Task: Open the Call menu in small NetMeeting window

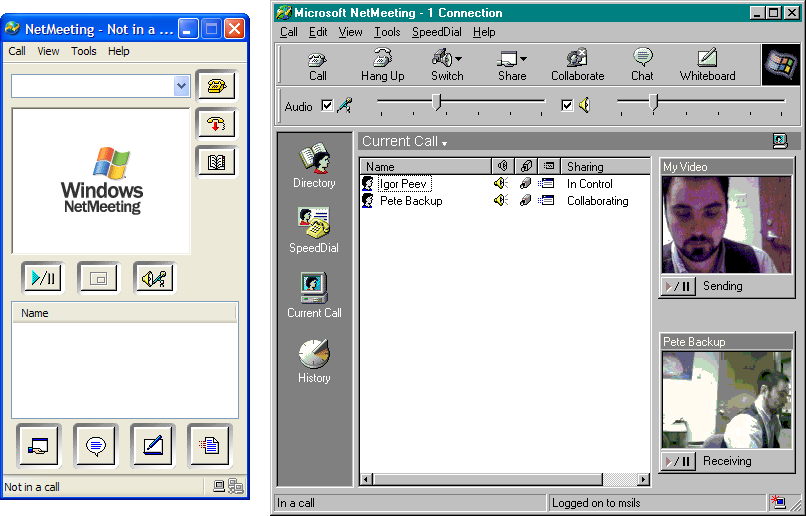Action: 17,51
